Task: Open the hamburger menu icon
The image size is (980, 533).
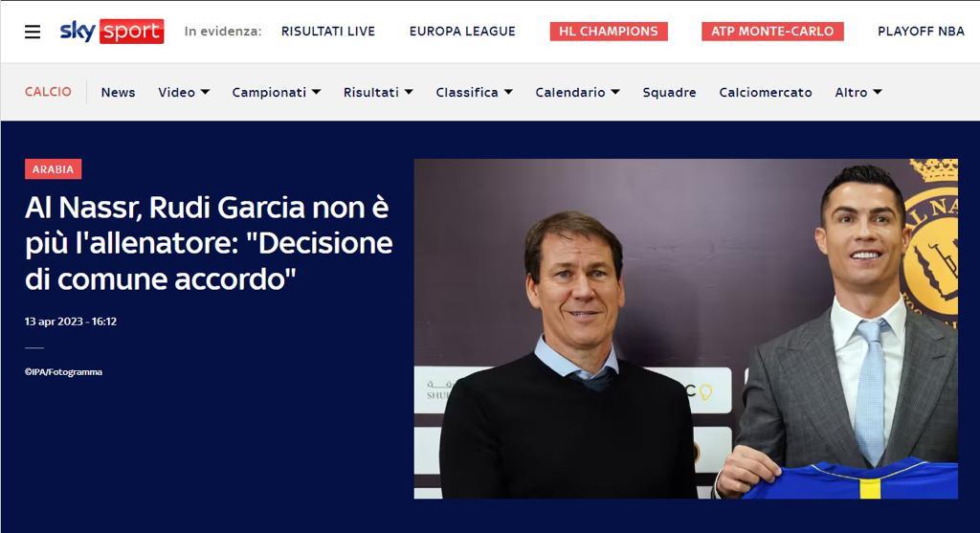Action: point(33,32)
